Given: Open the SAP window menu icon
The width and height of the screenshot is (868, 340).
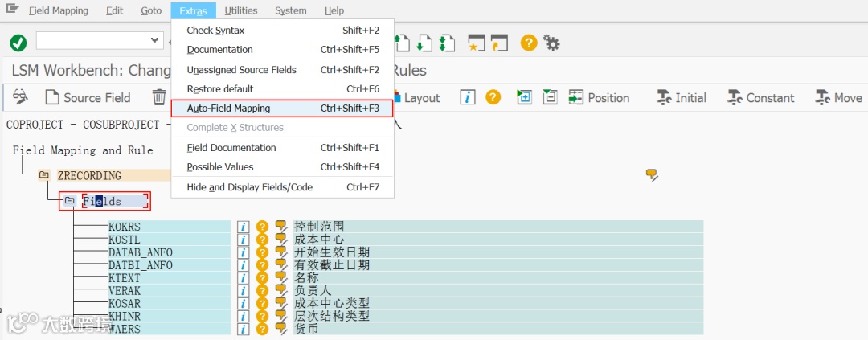Looking at the screenshot, I should [13, 10].
